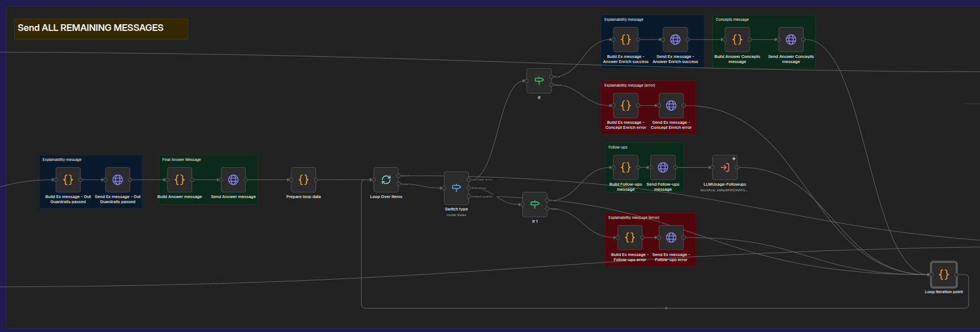This screenshot has width=980, height=332.
Task: Click Build Ex message Out Guardrails passed node
Action: (68, 180)
